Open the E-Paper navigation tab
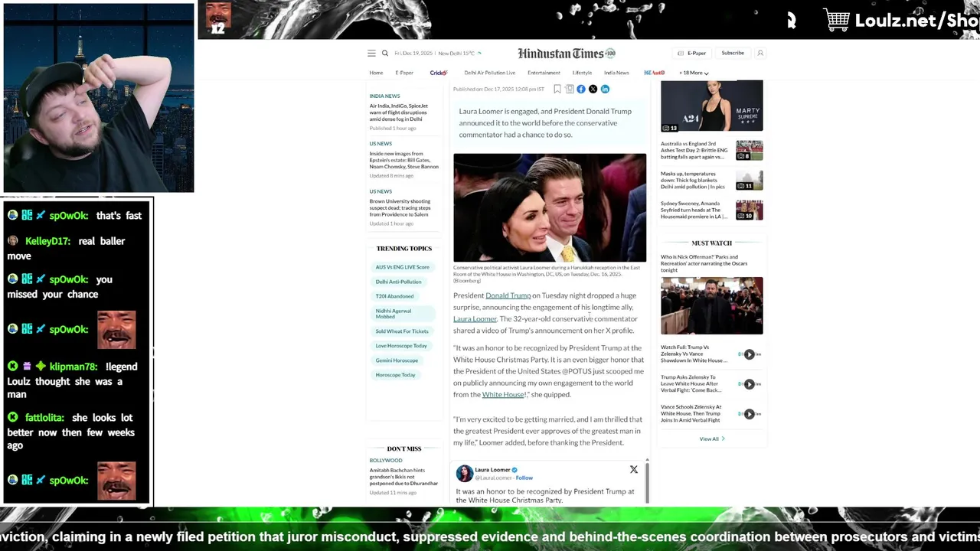Image resolution: width=980 pixels, height=551 pixels. pos(404,73)
